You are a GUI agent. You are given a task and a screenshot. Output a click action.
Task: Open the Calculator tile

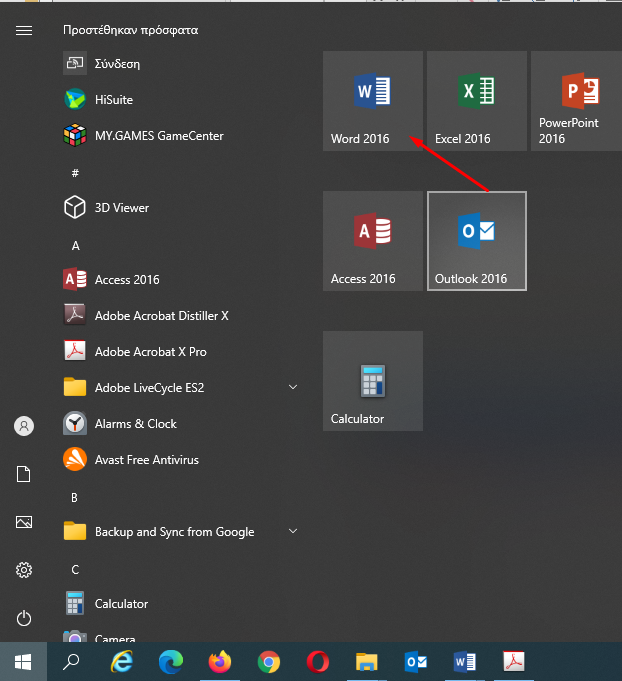(x=373, y=381)
